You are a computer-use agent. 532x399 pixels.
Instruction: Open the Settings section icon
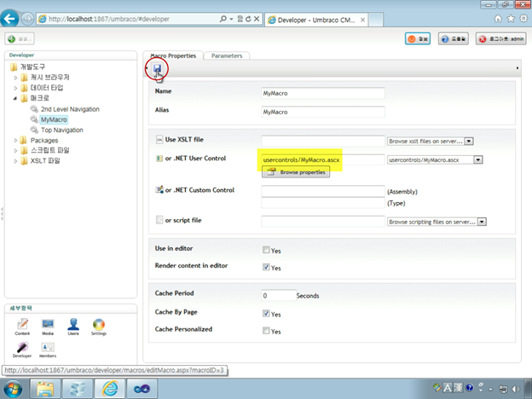pos(99,327)
